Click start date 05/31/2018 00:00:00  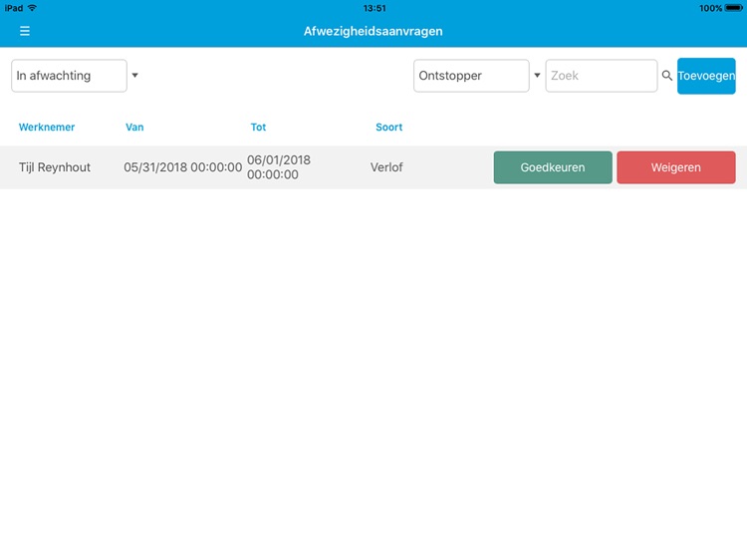(x=183, y=167)
